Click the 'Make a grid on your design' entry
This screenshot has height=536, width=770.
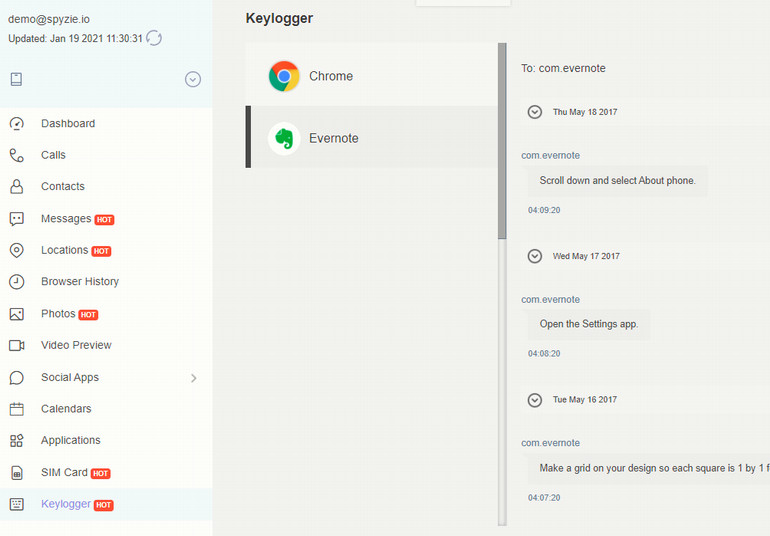point(649,468)
